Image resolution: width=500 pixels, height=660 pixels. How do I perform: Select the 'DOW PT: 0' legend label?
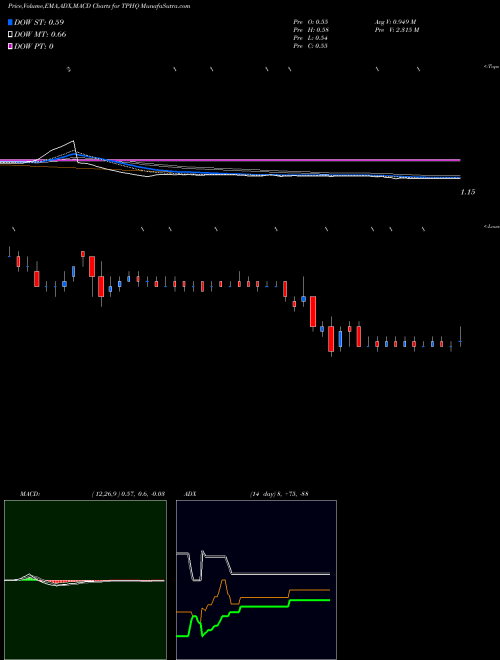pyautogui.click(x=34, y=46)
